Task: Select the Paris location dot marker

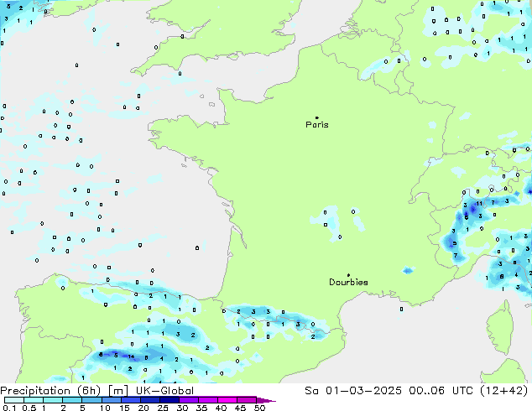Action: click(317, 117)
